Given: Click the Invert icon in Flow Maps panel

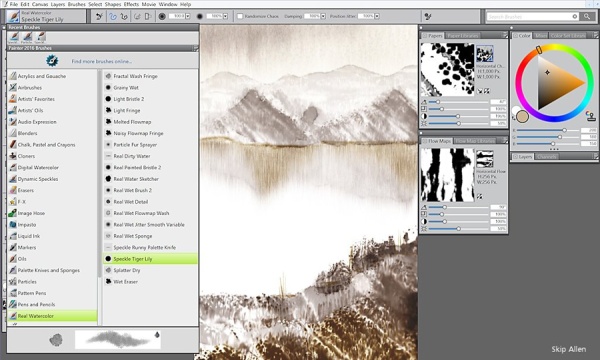Looking at the screenshot, I should 479,196.
